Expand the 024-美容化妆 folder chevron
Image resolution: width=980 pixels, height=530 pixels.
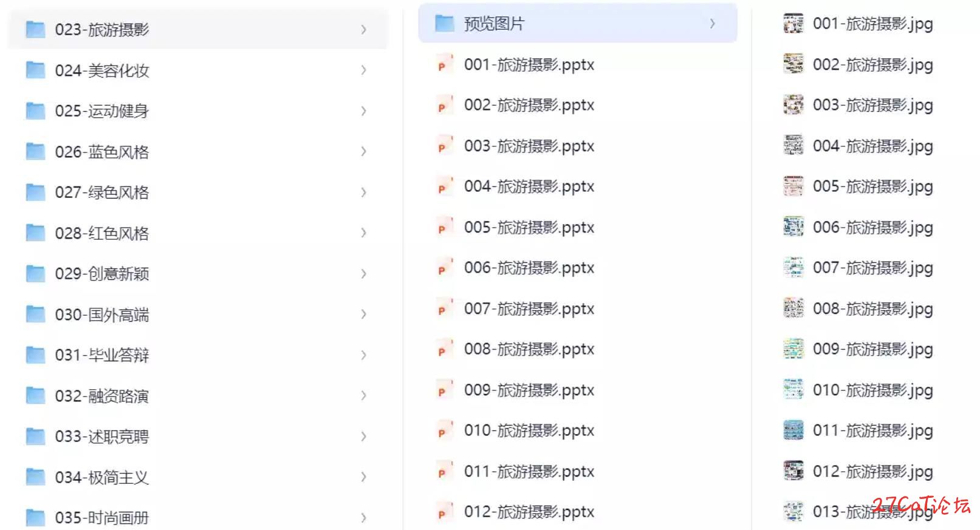[x=363, y=70]
